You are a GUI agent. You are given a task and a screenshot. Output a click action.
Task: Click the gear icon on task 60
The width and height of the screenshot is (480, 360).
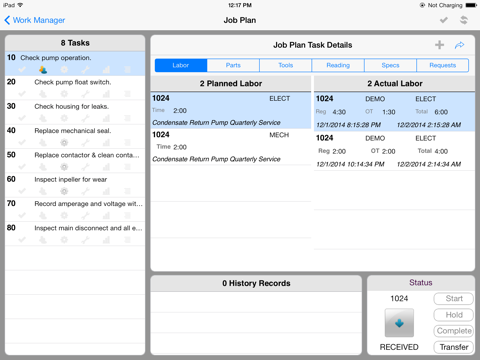coord(64,191)
